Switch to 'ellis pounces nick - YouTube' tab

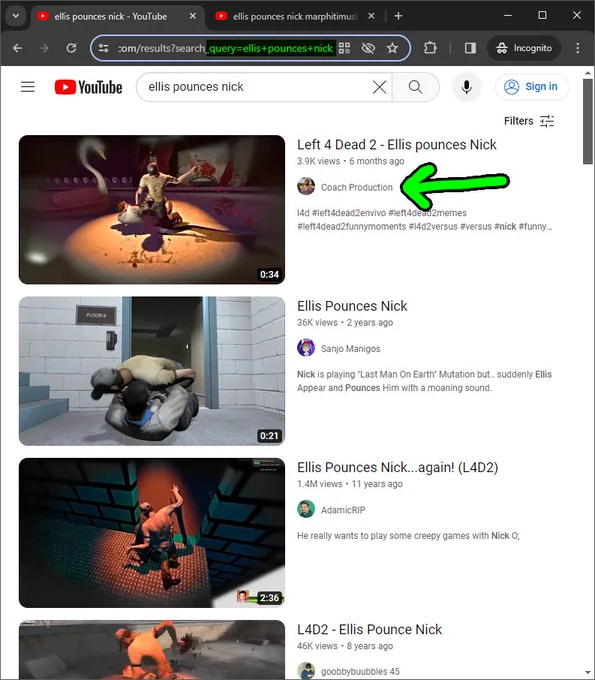[117, 16]
